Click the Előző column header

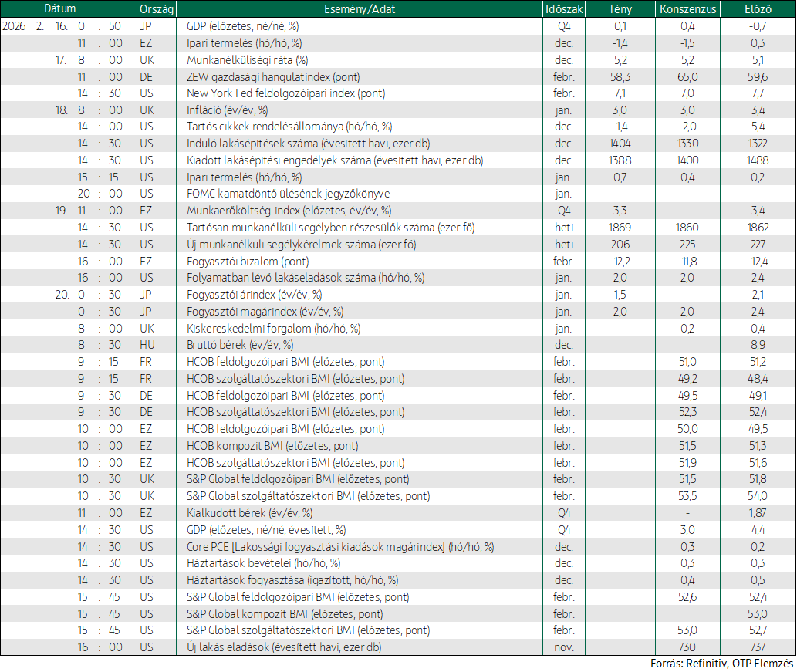[758, 8]
